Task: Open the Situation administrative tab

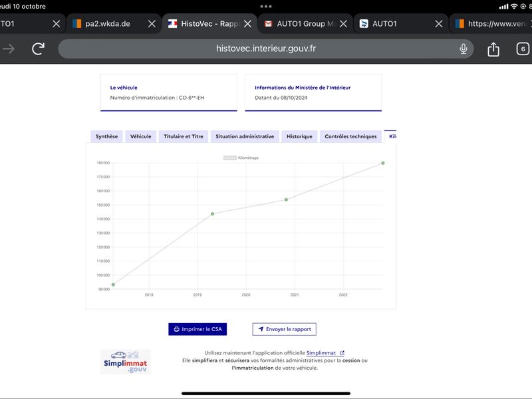Action: click(245, 136)
